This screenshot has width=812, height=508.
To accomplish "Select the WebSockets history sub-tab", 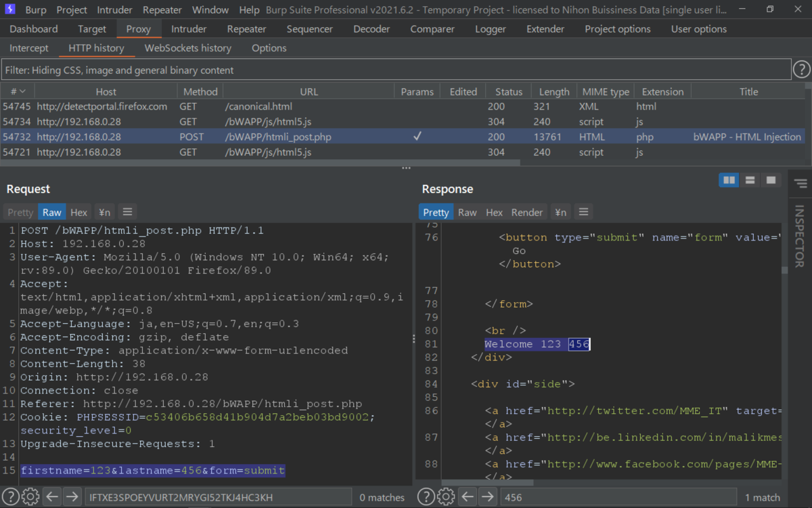I will pyautogui.click(x=188, y=48).
